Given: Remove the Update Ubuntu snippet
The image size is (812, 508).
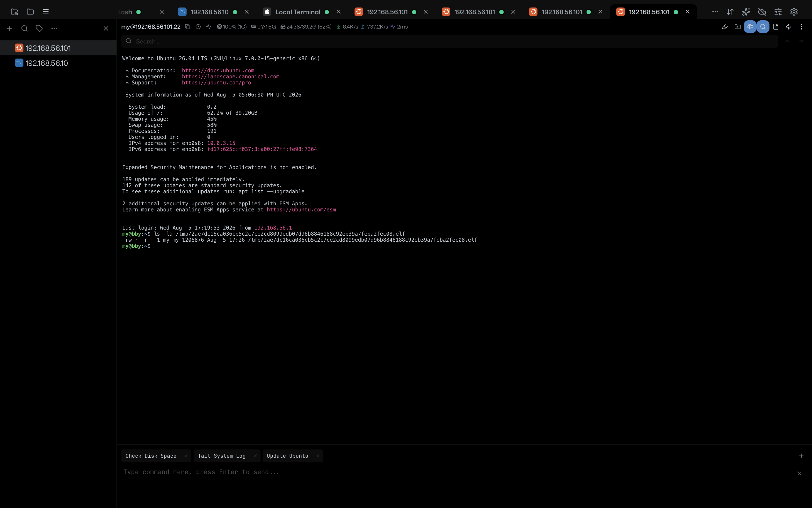Looking at the screenshot, I should 318,456.
